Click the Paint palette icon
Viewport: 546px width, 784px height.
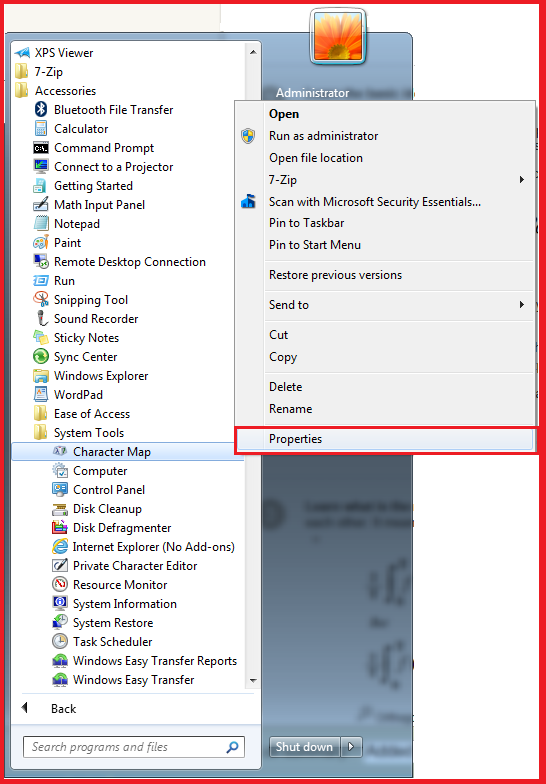(41, 242)
